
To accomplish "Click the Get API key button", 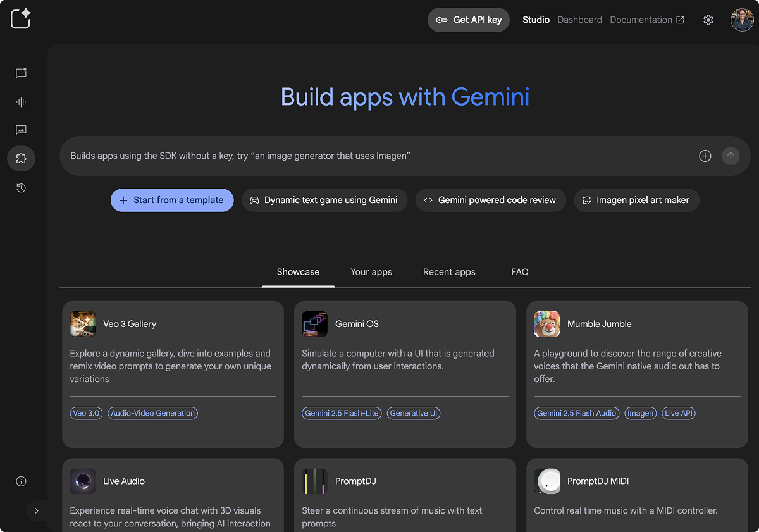I will coord(469,20).
